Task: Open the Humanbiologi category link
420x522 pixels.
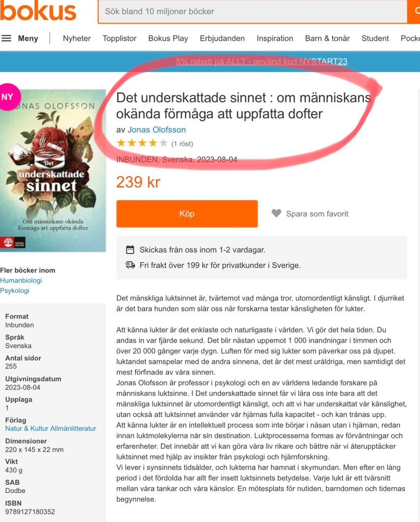Action: 21,281
